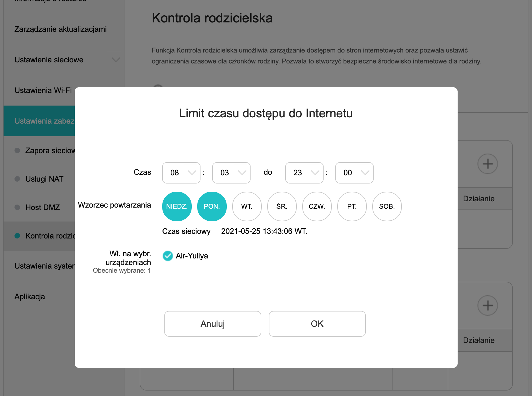Screen dimensions: 532x396
Task: Activate the CZW. repetition day
Action: pyautogui.click(x=317, y=206)
